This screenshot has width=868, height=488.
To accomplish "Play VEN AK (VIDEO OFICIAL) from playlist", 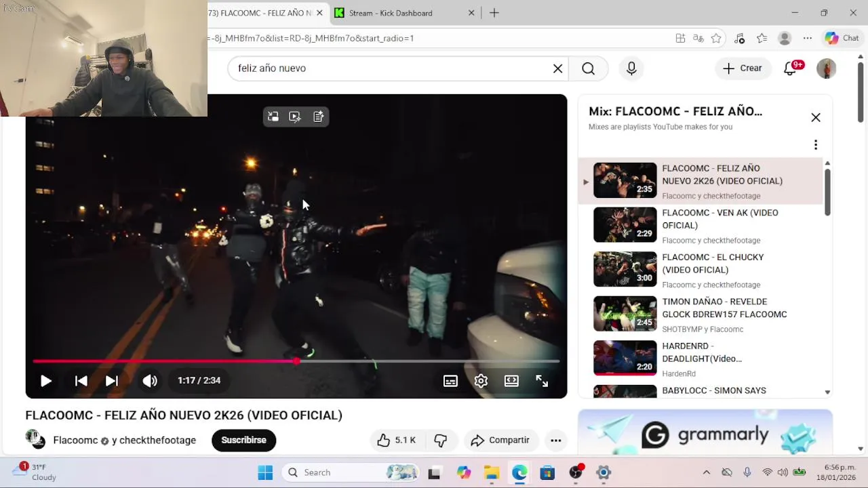I will pos(701,225).
